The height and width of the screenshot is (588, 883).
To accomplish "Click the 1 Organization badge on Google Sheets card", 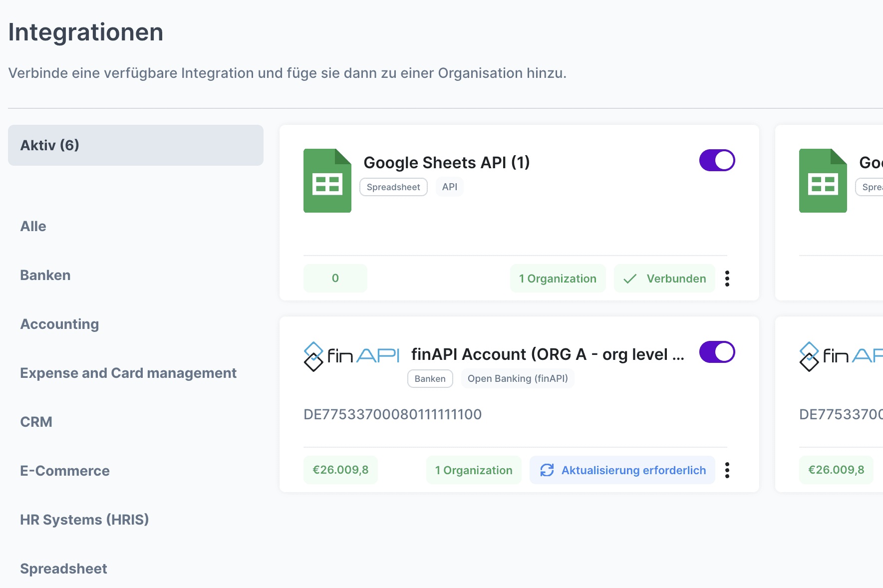I will (558, 279).
